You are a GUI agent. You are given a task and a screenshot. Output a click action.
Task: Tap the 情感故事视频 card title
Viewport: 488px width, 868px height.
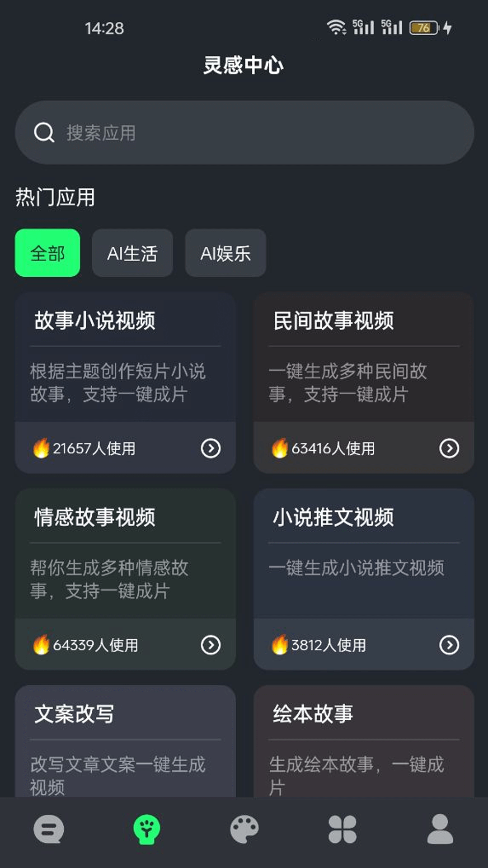tap(95, 517)
